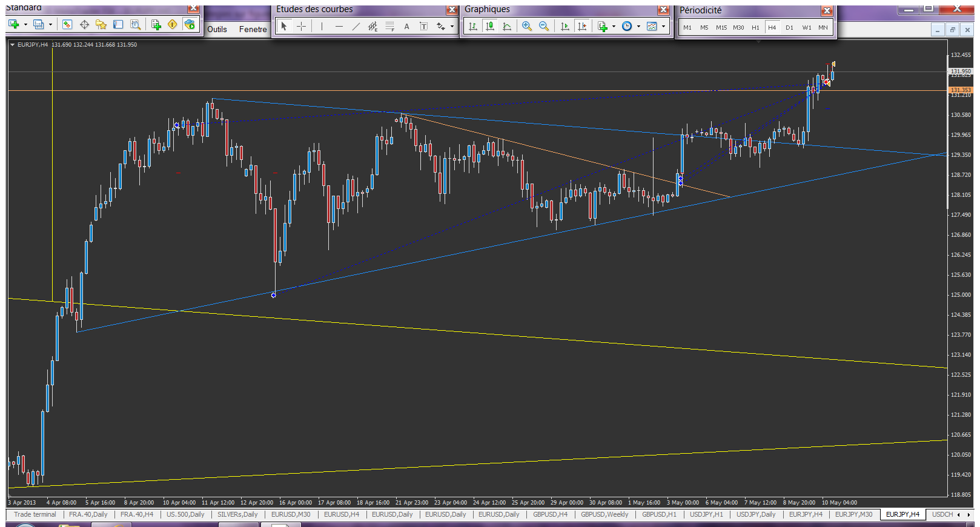Pick the Horizontal Line drawing tool

coord(339,26)
